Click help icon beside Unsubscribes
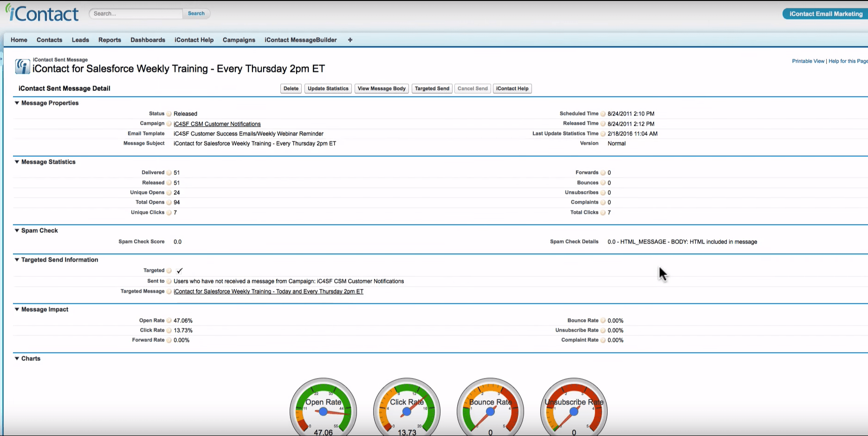 pos(603,193)
